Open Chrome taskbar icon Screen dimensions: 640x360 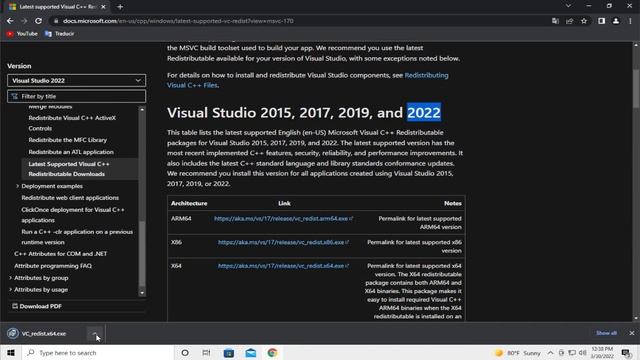[x=272, y=353]
